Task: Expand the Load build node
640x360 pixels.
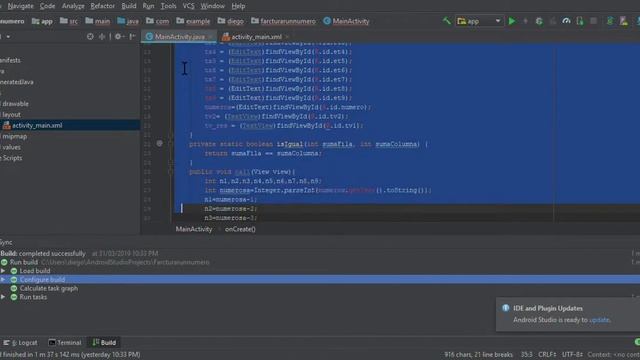Action: pyautogui.click(x=3, y=271)
